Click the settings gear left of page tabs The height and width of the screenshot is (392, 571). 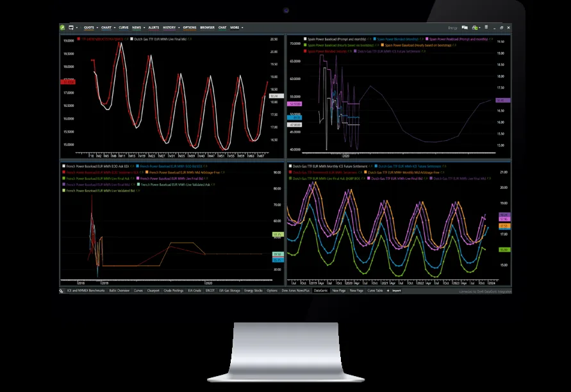point(62,291)
